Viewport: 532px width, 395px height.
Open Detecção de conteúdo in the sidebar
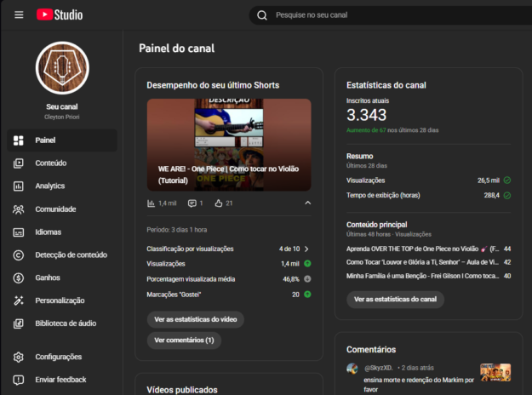pyautogui.click(x=62, y=255)
